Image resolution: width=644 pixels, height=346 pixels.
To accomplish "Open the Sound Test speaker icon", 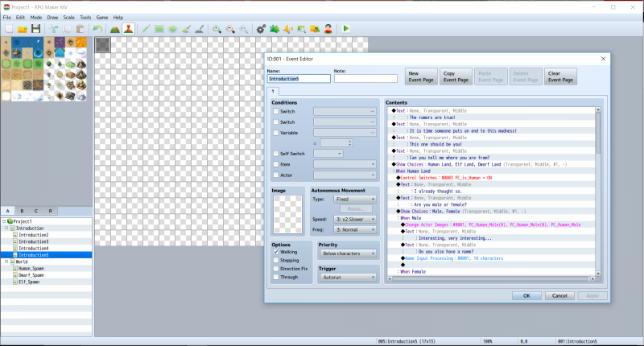I will (x=288, y=29).
